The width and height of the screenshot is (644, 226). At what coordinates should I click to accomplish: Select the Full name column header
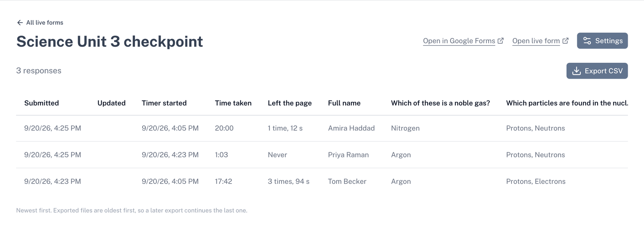tap(344, 103)
